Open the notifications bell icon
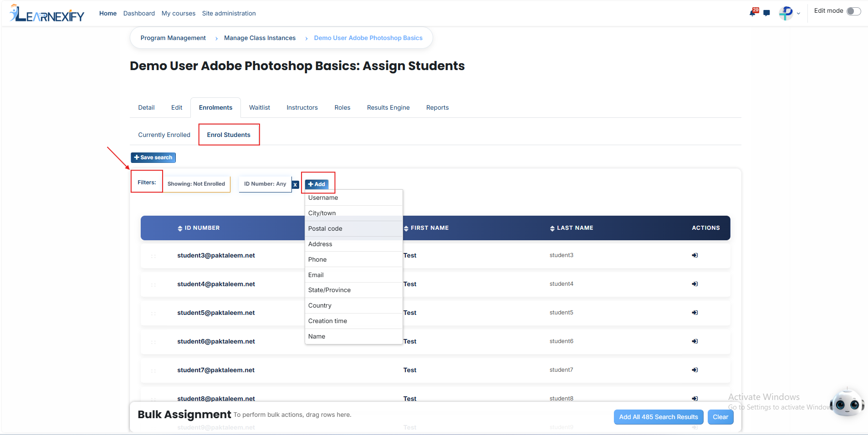 (x=753, y=13)
